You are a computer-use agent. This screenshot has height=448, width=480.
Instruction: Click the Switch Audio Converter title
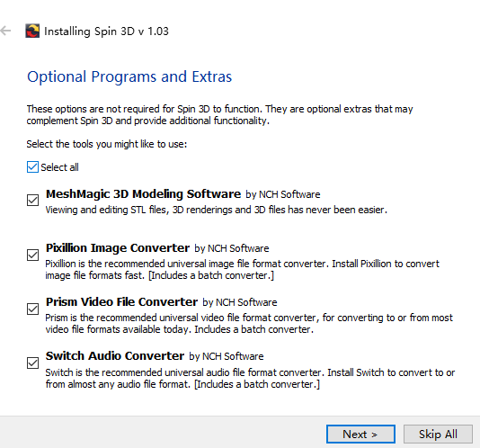point(115,355)
